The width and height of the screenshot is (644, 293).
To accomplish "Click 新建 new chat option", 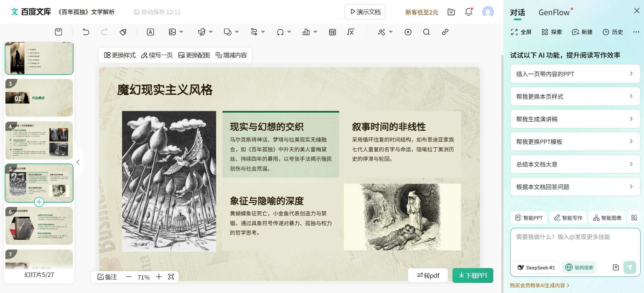I will [582, 32].
